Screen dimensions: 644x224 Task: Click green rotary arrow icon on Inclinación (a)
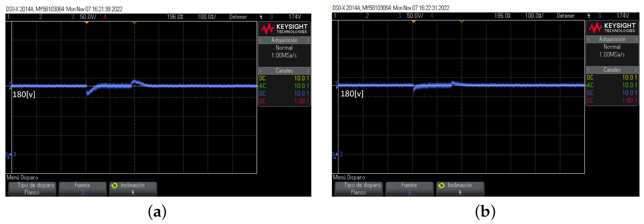(x=114, y=186)
